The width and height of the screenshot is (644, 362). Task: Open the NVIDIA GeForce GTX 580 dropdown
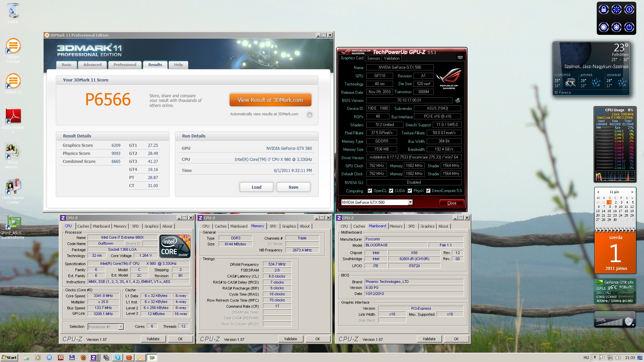coord(410,202)
